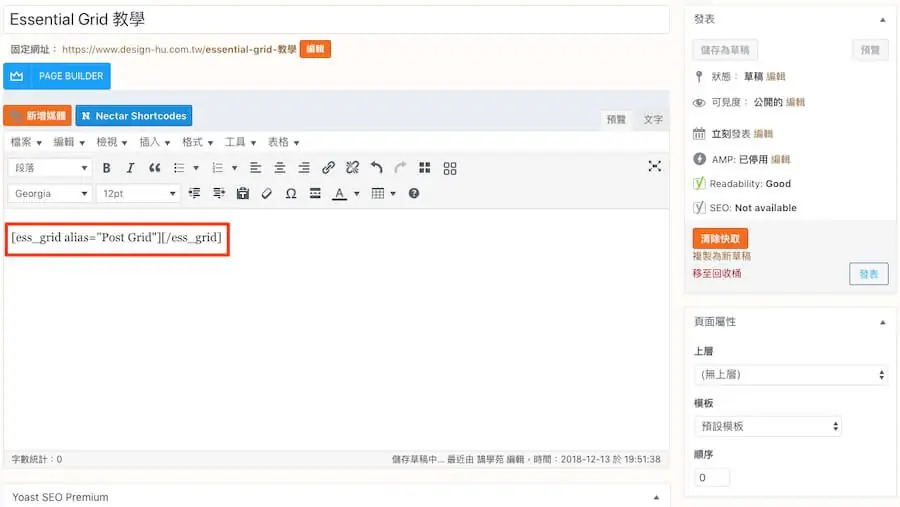Screen dimensions: 900x507
Task: Align text right
Action: click(x=304, y=168)
